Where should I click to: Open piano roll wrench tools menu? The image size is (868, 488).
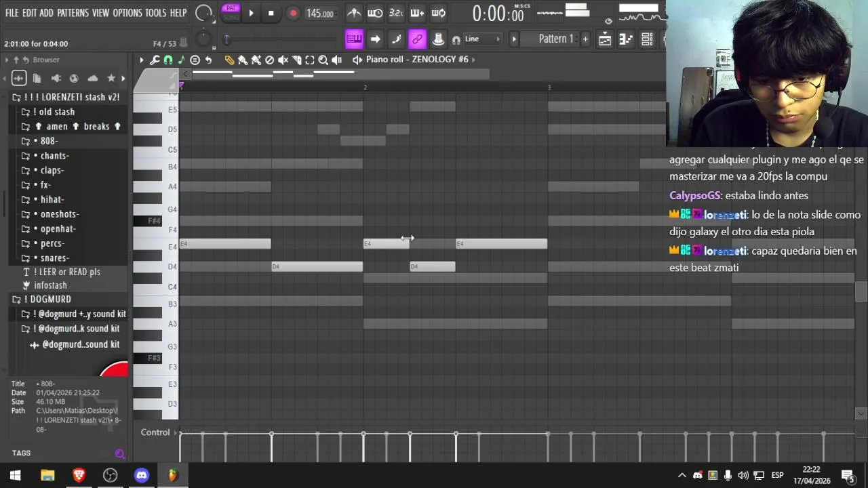(x=155, y=60)
